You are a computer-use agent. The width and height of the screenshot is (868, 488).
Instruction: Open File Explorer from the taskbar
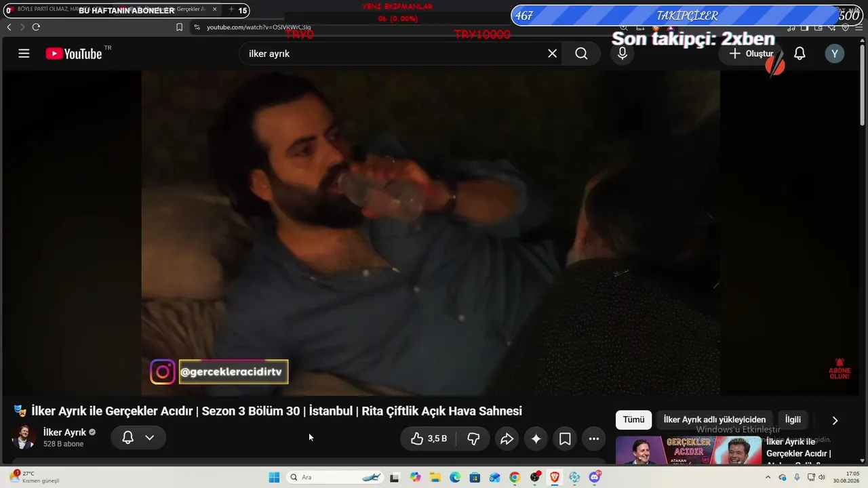(435, 477)
